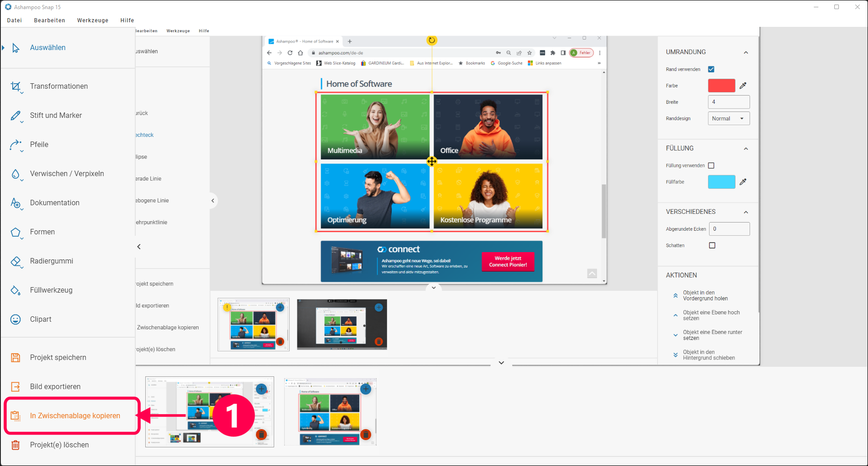The image size is (868, 466).
Task: Select the first bottom project thumbnail
Action: 209,412
